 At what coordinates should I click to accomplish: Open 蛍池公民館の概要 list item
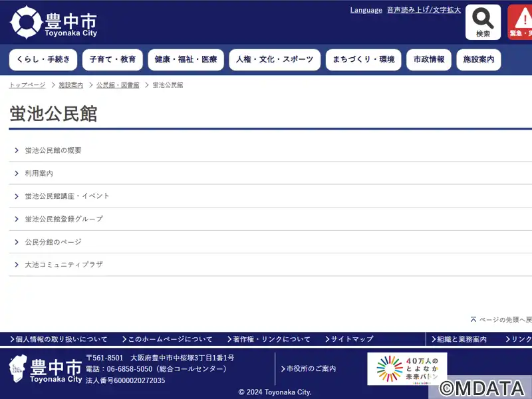[x=53, y=150]
